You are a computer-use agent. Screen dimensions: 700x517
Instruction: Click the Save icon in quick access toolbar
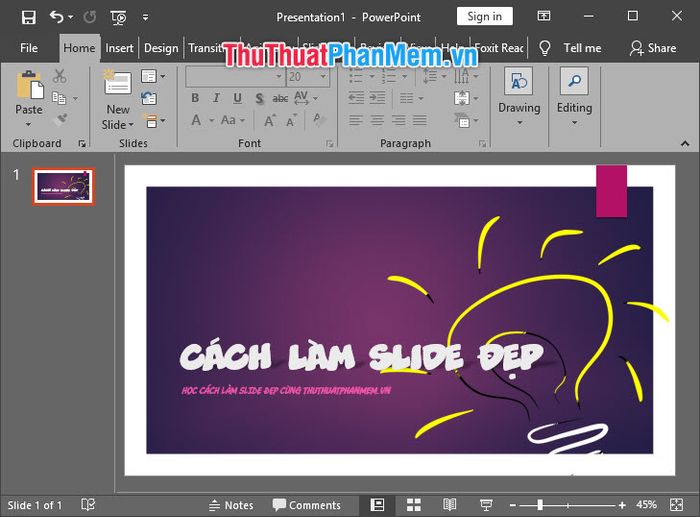click(x=29, y=17)
